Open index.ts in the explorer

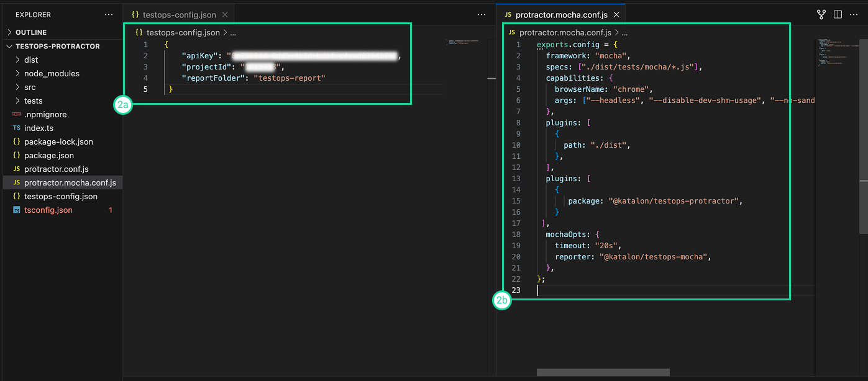[39, 128]
